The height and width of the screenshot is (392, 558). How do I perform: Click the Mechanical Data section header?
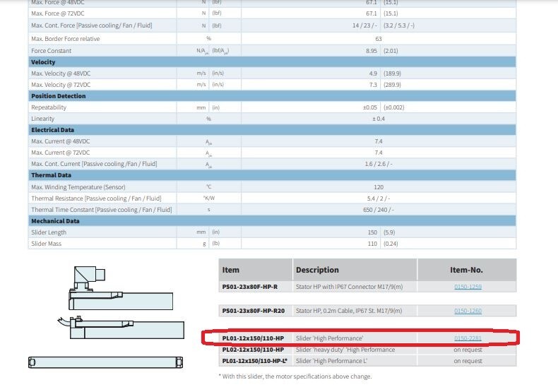coord(272,221)
